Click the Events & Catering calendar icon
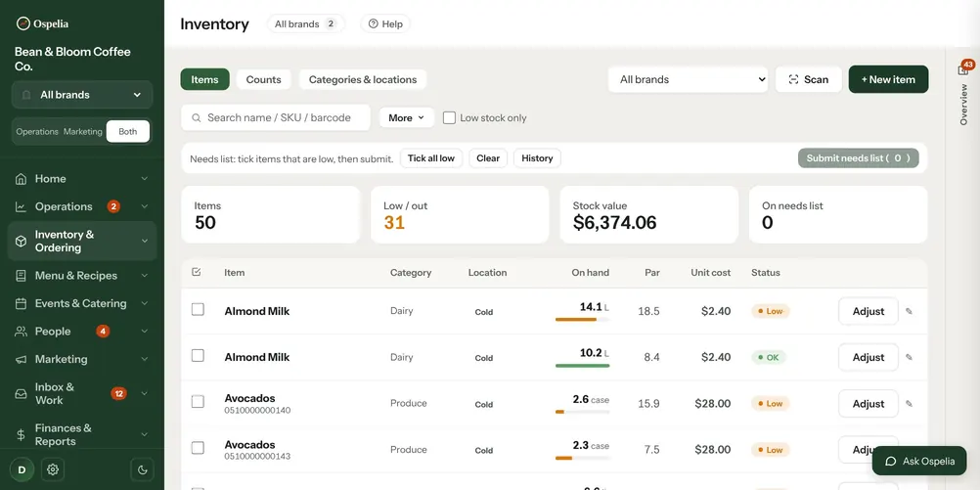This screenshot has height=490, width=980. pos(21,304)
